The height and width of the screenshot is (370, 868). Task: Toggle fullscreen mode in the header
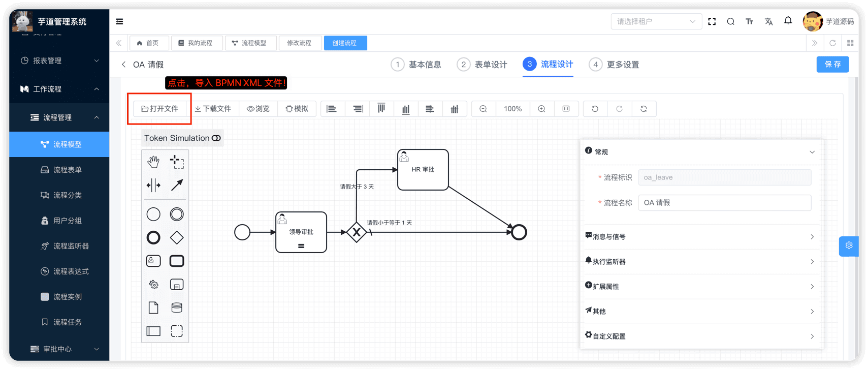pyautogui.click(x=712, y=21)
